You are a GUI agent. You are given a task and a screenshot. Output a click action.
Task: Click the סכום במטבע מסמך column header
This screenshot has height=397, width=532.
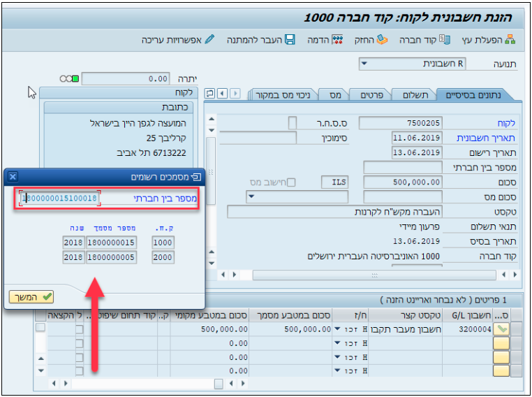tap(290, 315)
